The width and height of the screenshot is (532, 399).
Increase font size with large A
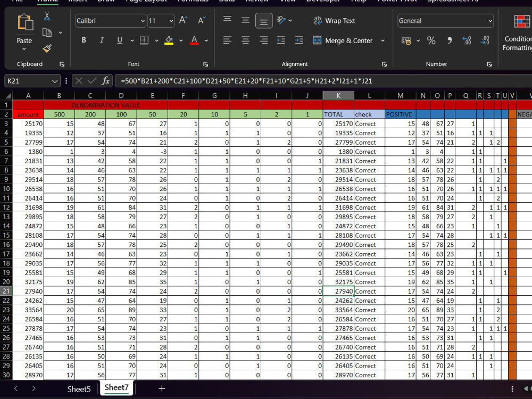click(183, 20)
